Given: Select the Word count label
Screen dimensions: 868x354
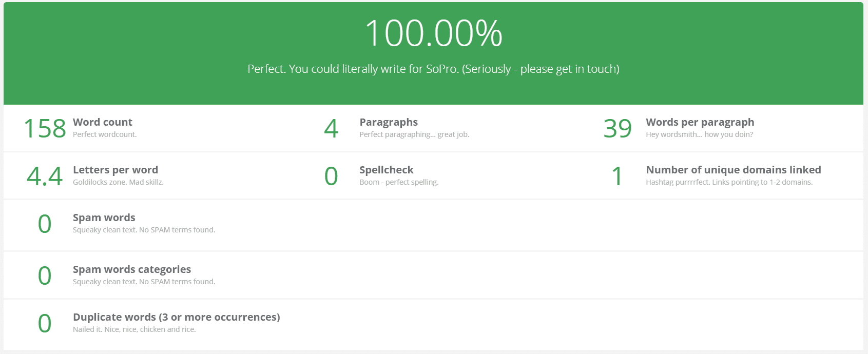Looking at the screenshot, I should click(x=103, y=122).
